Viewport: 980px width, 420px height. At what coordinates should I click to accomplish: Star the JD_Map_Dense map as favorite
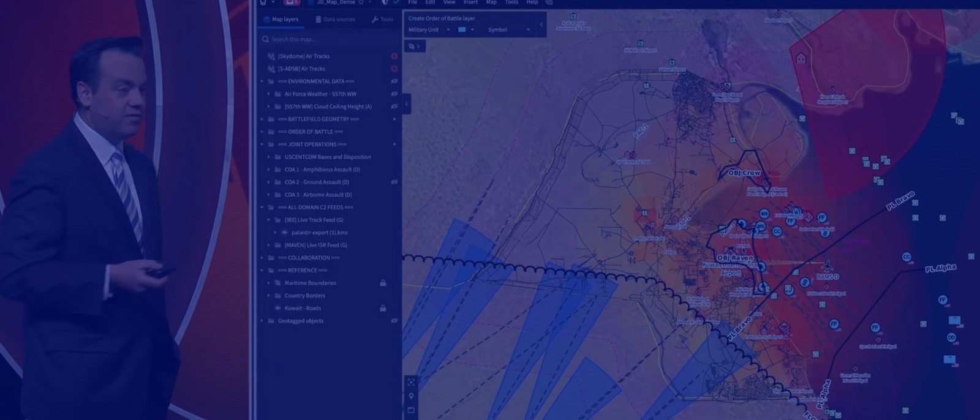coord(361,2)
